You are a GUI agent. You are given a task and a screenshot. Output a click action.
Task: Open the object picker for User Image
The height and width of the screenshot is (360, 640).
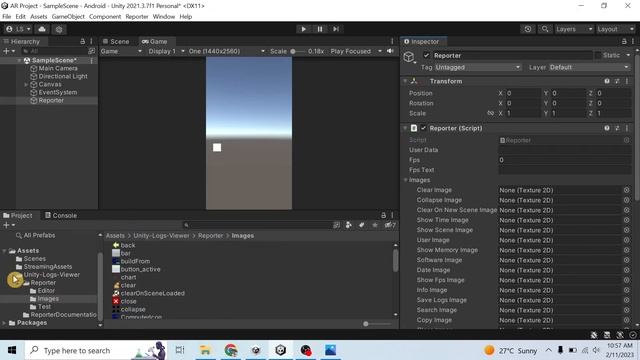(627, 240)
